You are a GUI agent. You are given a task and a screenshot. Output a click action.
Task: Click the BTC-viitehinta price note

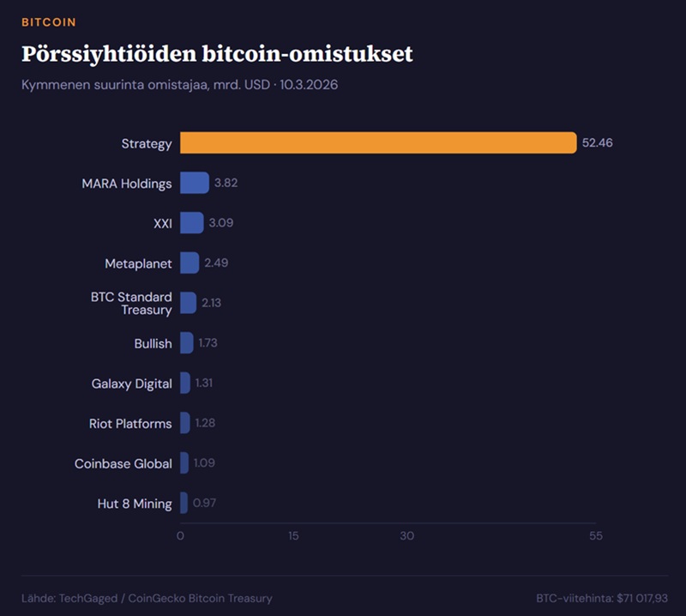[601, 598]
